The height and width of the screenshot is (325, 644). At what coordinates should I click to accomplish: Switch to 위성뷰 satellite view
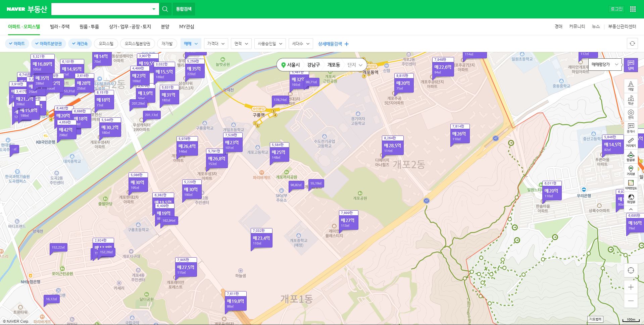tap(631, 199)
